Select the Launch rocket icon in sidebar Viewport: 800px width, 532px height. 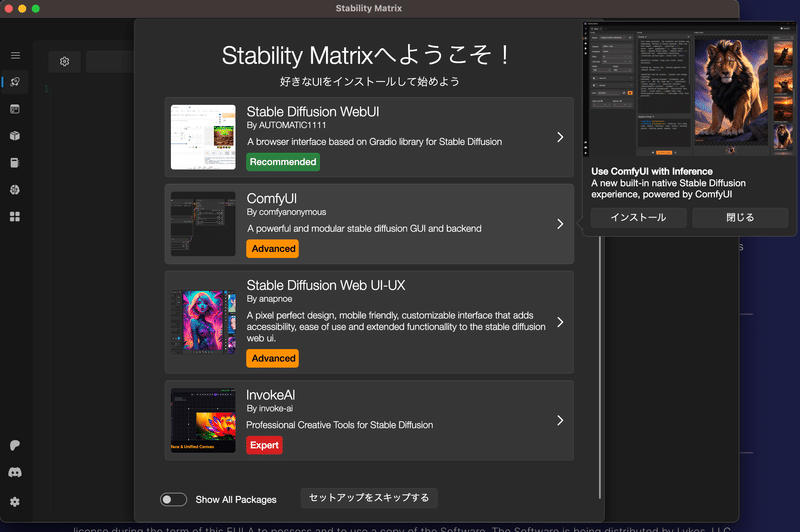pos(15,82)
